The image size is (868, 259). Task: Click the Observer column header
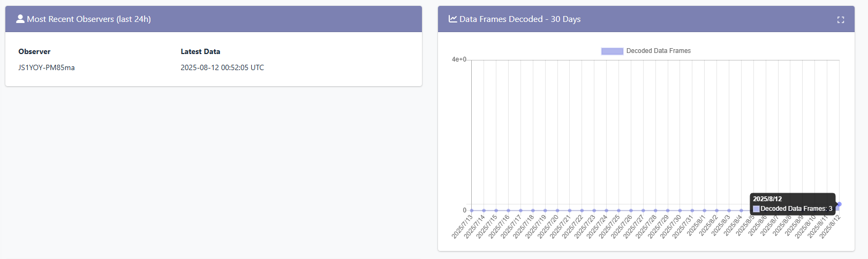click(x=34, y=51)
